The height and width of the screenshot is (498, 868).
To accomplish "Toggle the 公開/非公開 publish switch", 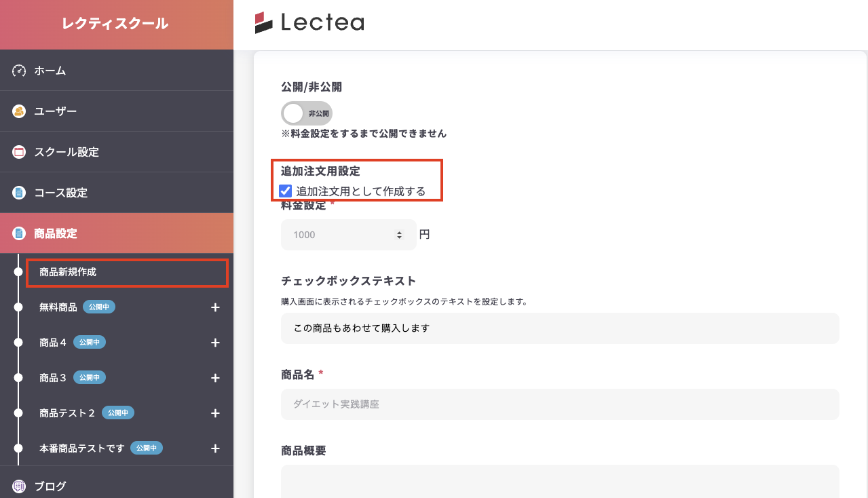I will pos(307,113).
